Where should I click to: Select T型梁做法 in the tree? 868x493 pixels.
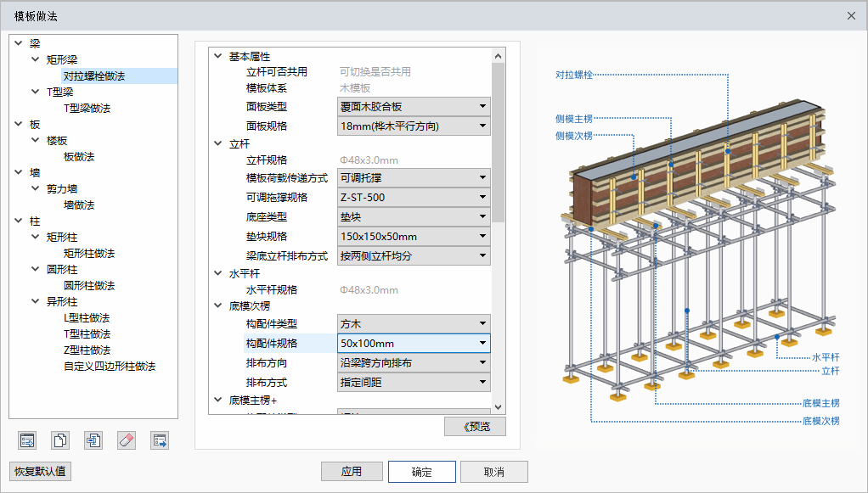coord(87,108)
